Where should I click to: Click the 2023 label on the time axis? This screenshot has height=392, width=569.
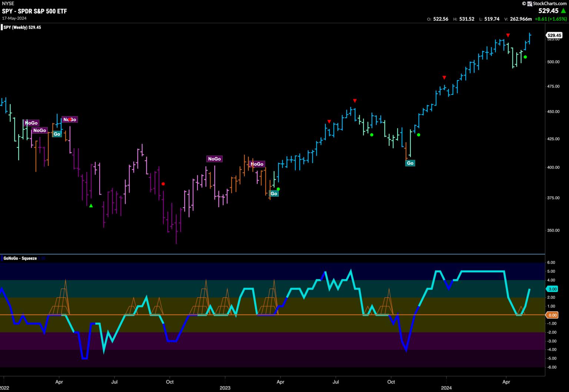[x=225, y=388]
